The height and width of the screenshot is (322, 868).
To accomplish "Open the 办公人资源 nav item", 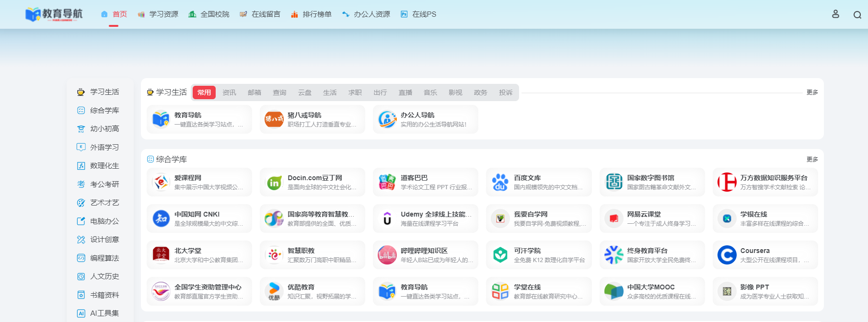I will [x=366, y=14].
